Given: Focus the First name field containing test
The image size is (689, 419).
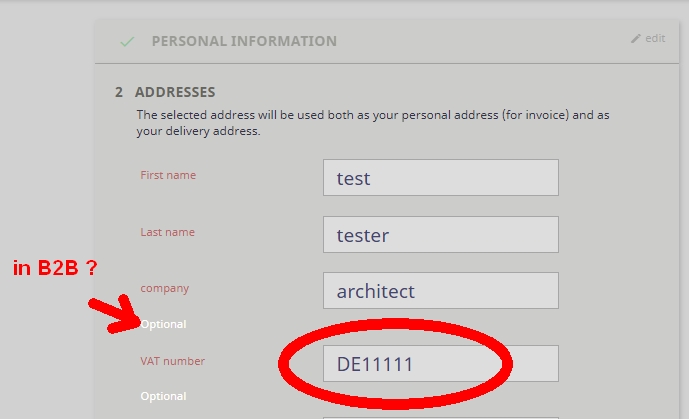Looking at the screenshot, I should [x=440, y=178].
